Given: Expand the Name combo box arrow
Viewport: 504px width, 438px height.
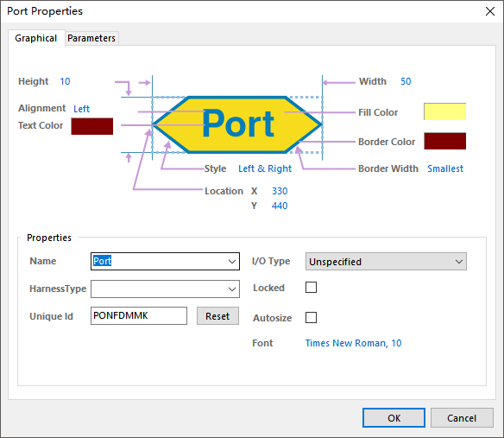Looking at the screenshot, I should pyautogui.click(x=232, y=261).
